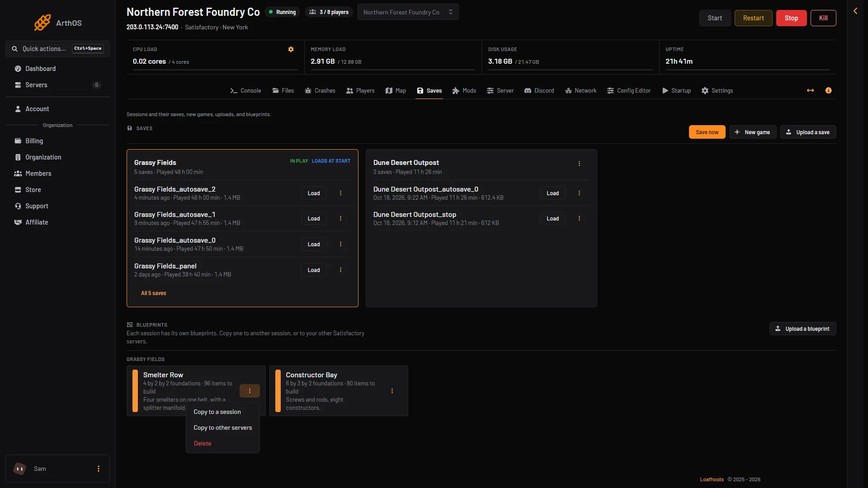Viewport: 868px width, 488px height.
Task: Open Sam user menu dots
Action: point(99,469)
